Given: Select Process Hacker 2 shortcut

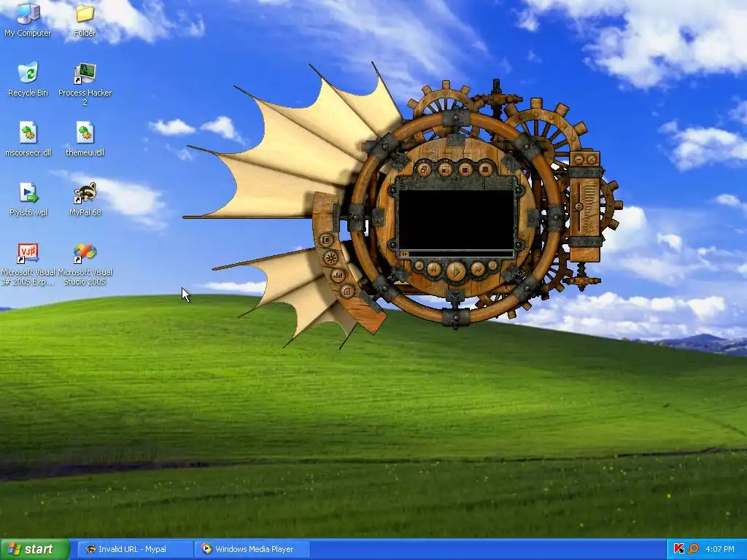Looking at the screenshot, I should point(85,84).
